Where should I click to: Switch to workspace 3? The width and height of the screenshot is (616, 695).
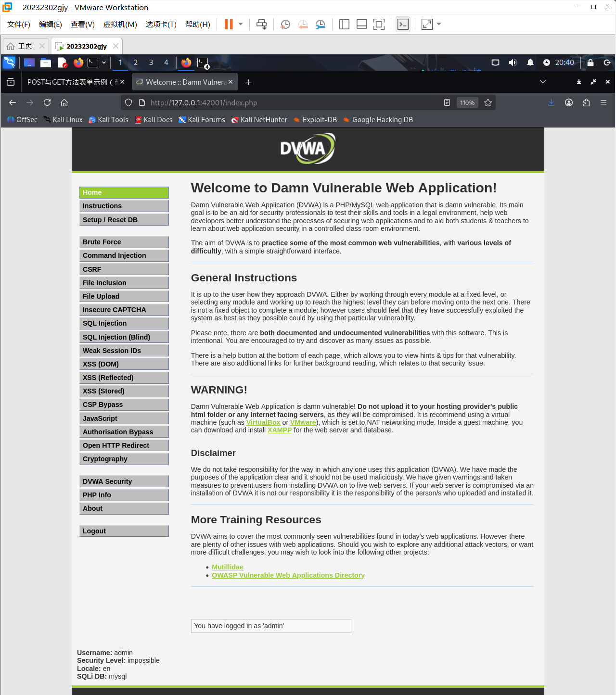[151, 63]
